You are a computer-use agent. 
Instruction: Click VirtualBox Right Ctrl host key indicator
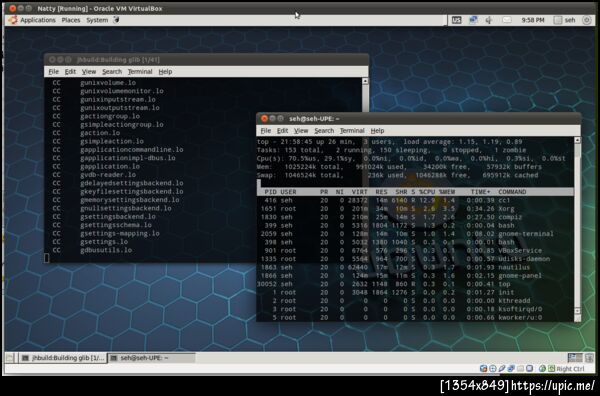[570, 368]
